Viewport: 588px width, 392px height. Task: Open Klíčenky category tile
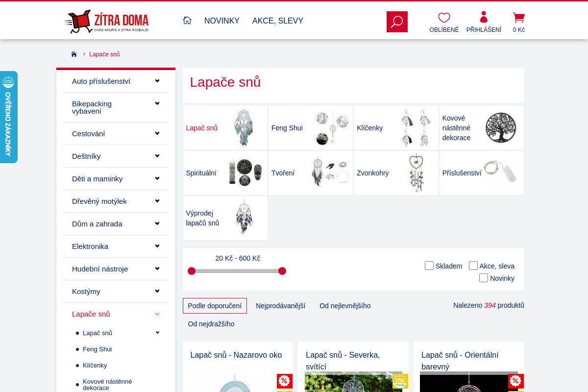point(396,128)
